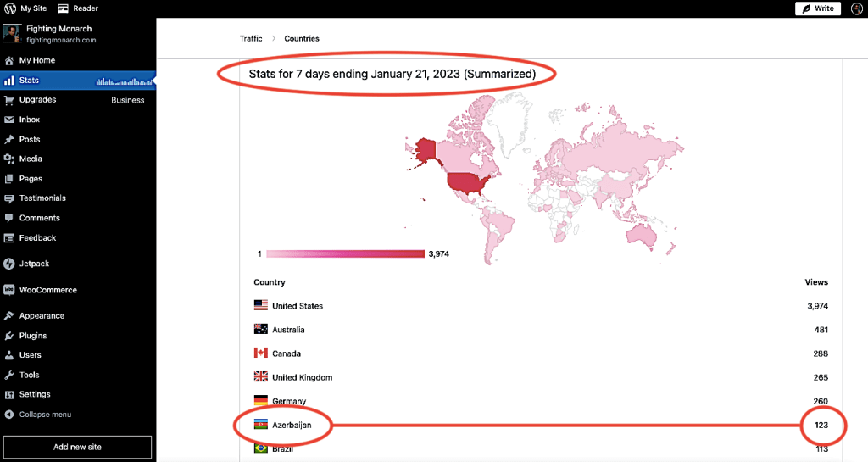Open Appearance settings in sidebar
The image size is (868, 462).
(x=42, y=315)
